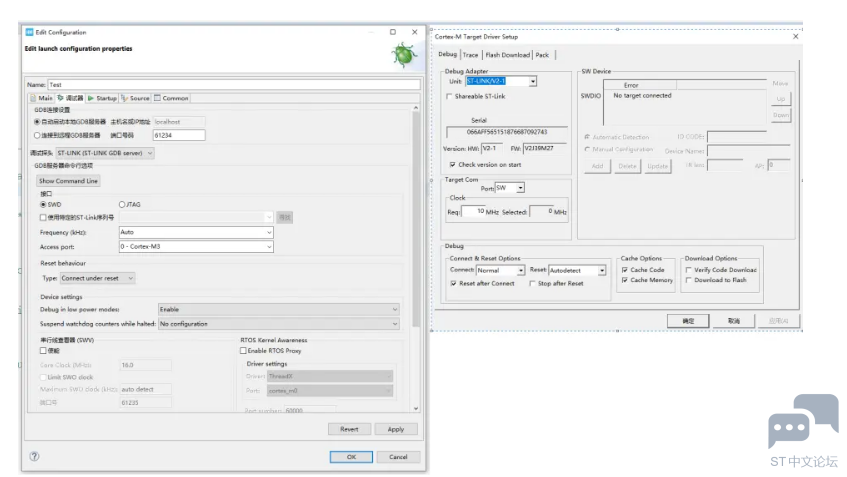Open the Connect Normal dropdown
The width and height of the screenshot is (847, 477).
coord(521,271)
